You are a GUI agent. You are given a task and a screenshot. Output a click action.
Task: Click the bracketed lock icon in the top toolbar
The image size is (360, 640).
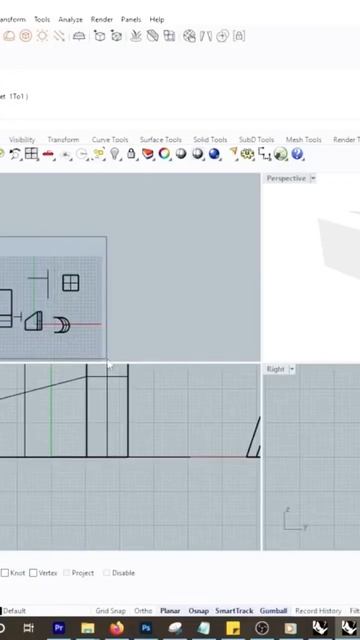pyautogui.click(x=239, y=36)
